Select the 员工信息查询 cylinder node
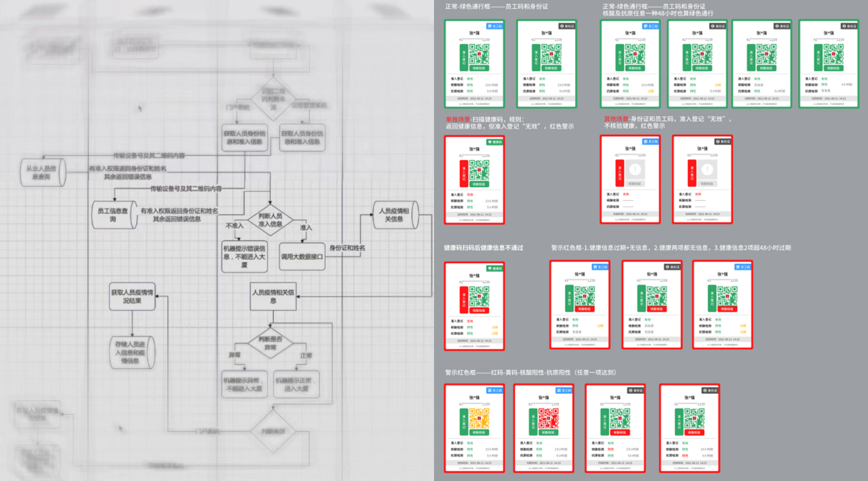The image size is (868, 481). coord(114,215)
